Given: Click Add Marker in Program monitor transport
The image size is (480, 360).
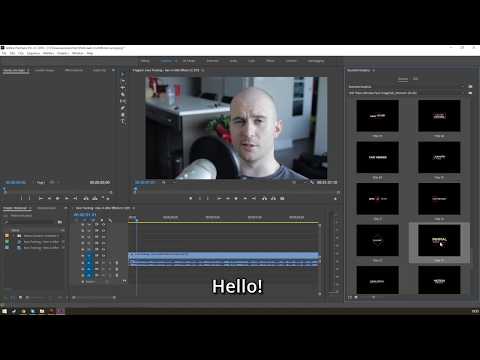Looking at the screenshot, I should coord(191,198).
